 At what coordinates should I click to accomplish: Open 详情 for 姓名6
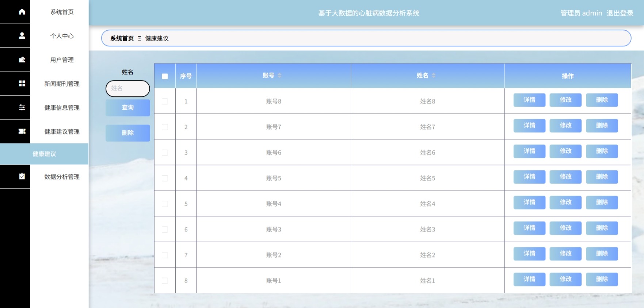[529, 151]
